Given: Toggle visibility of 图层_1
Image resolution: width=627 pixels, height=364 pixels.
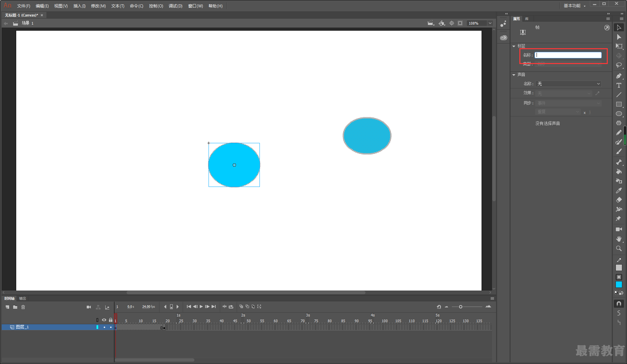Looking at the screenshot, I should point(104,327).
